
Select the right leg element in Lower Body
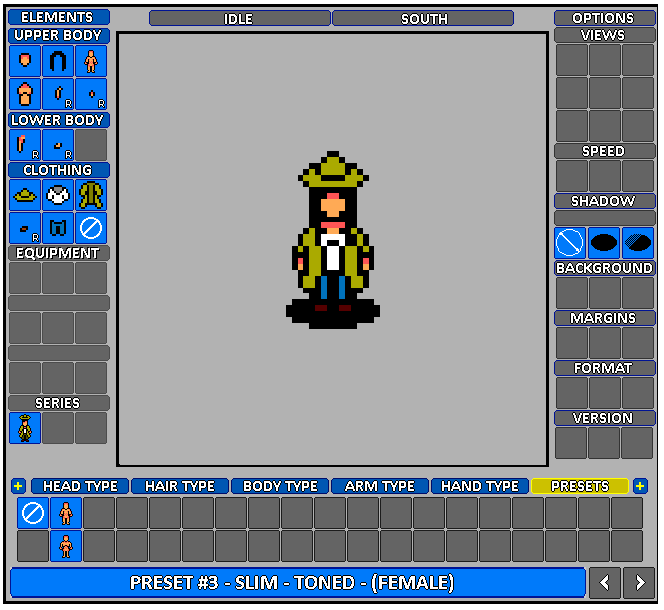(25, 145)
